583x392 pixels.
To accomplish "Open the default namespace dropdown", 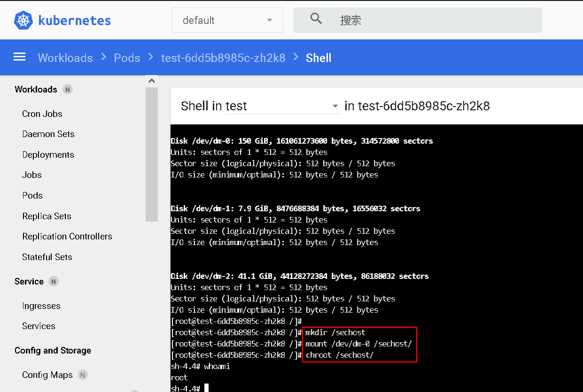I will pos(227,20).
